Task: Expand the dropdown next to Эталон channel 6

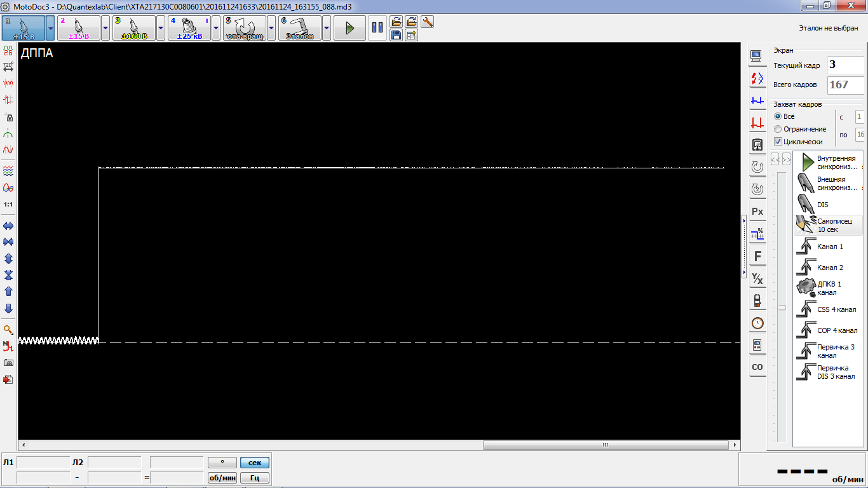Action: click(x=327, y=28)
